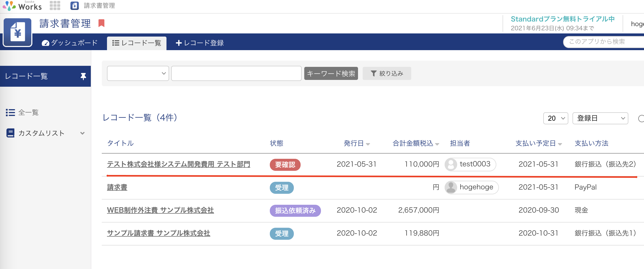Click 2020-09-30 payment due date
The width and height of the screenshot is (644, 269).
539,210
